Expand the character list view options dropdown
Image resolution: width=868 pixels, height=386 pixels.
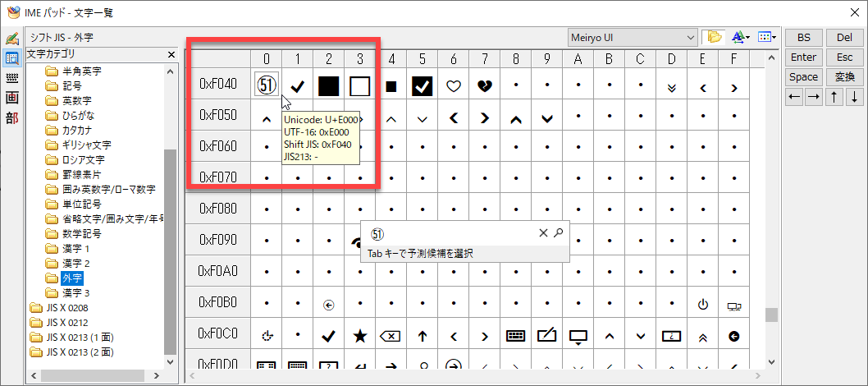(766, 37)
